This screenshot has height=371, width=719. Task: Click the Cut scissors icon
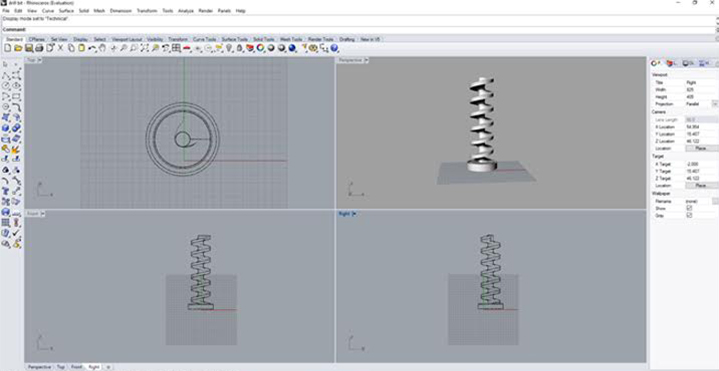[61, 48]
